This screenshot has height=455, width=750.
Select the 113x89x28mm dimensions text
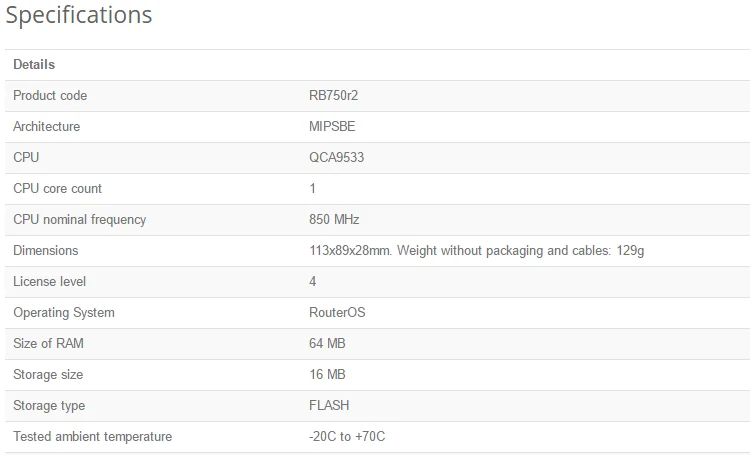click(350, 251)
